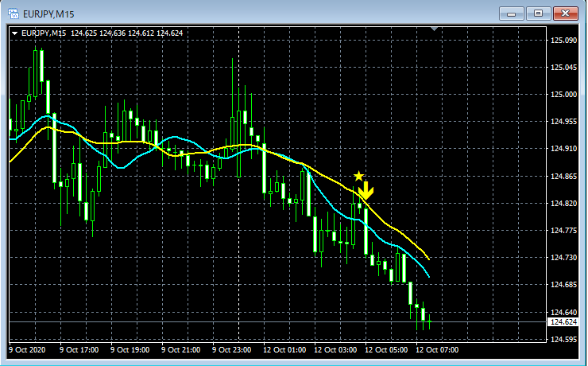The height and width of the screenshot is (366, 588).
Task: Click the 124.595 price scale label
Action: [563, 340]
